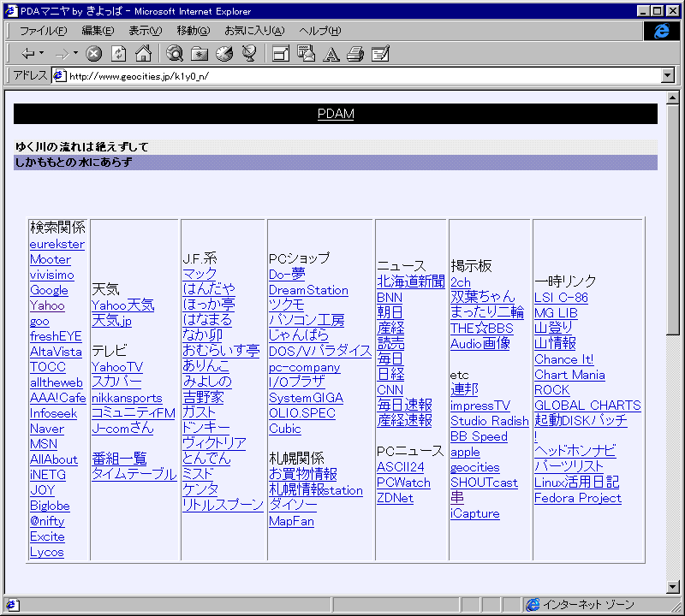Open the ヘルプ(H) menu
This screenshot has width=685, height=616.
[x=319, y=31]
